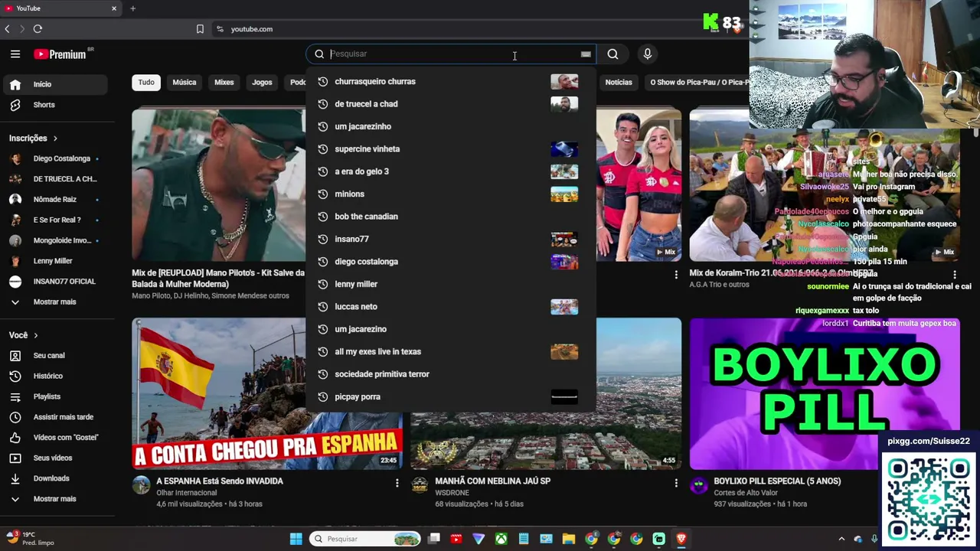
Task: Open Task View in the taskbar
Action: click(x=434, y=539)
